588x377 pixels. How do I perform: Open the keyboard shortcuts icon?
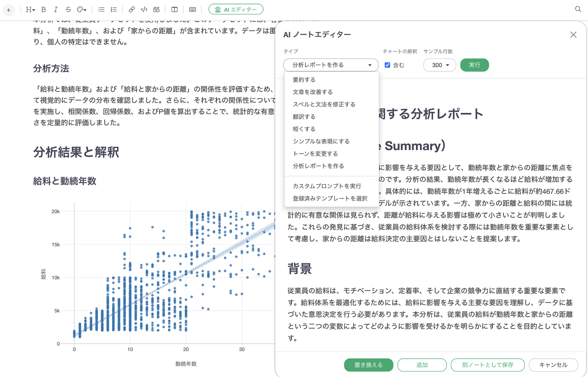[x=192, y=10]
